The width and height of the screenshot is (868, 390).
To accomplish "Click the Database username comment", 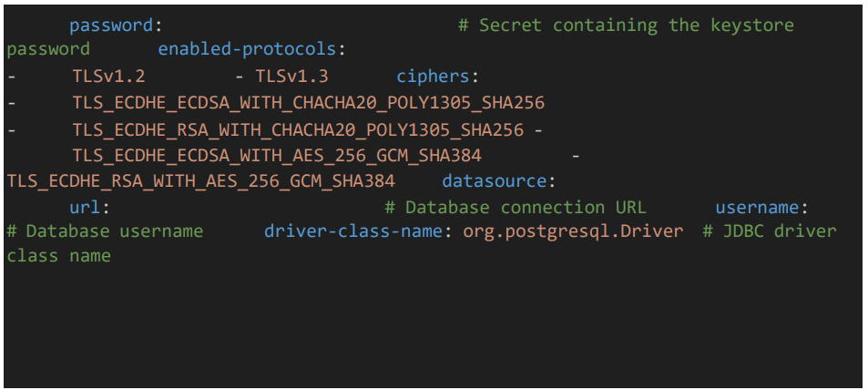I will (x=105, y=231).
